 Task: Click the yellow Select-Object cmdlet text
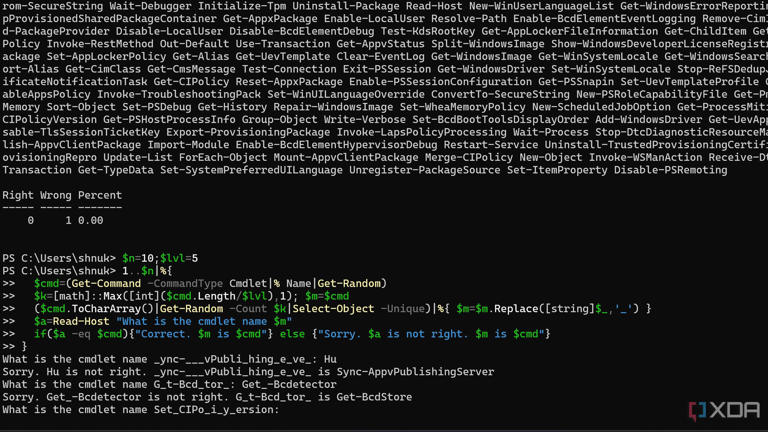[x=333, y=309]
